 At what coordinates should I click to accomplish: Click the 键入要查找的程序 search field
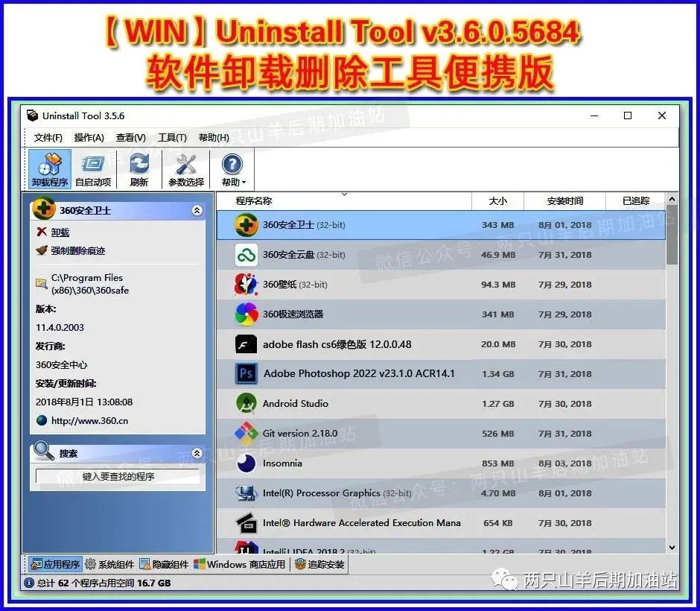[118, 476]
